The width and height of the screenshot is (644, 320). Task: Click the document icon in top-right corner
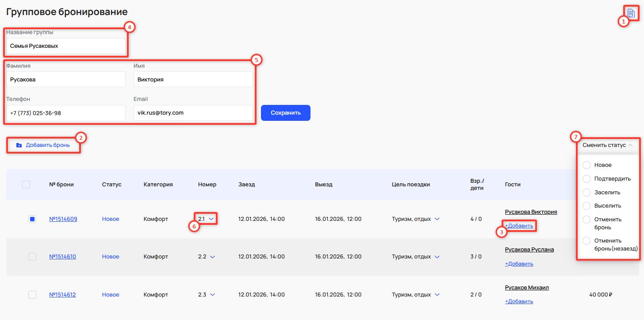[x=631, y=13]
